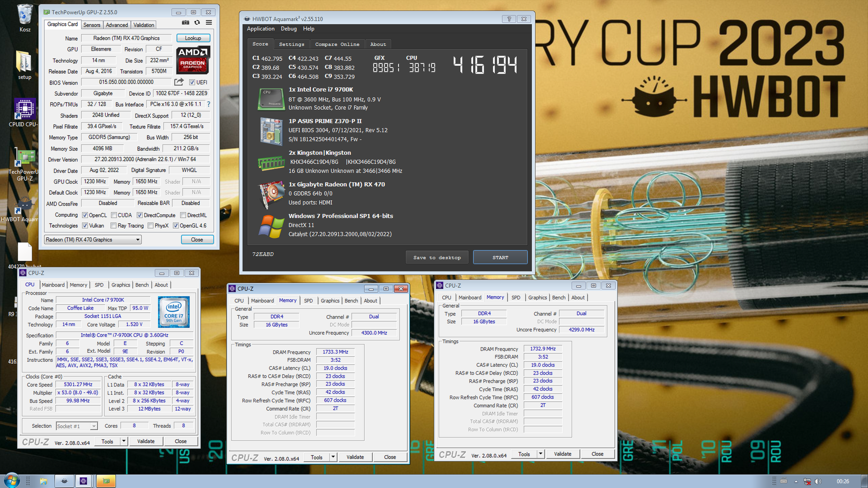Open the Application menu in Aquamark
This screenshot has height=488, width=868.
coord(261,29)
